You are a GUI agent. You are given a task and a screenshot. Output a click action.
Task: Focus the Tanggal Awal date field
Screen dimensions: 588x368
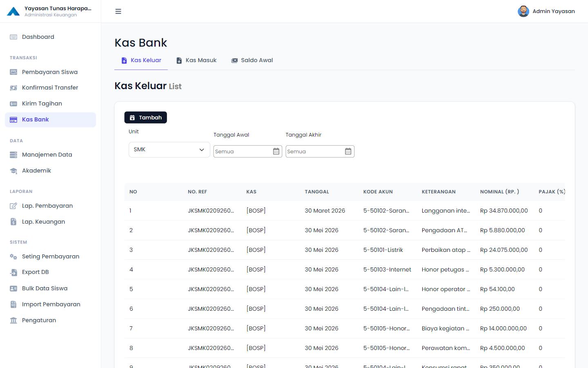pos(243,151)
